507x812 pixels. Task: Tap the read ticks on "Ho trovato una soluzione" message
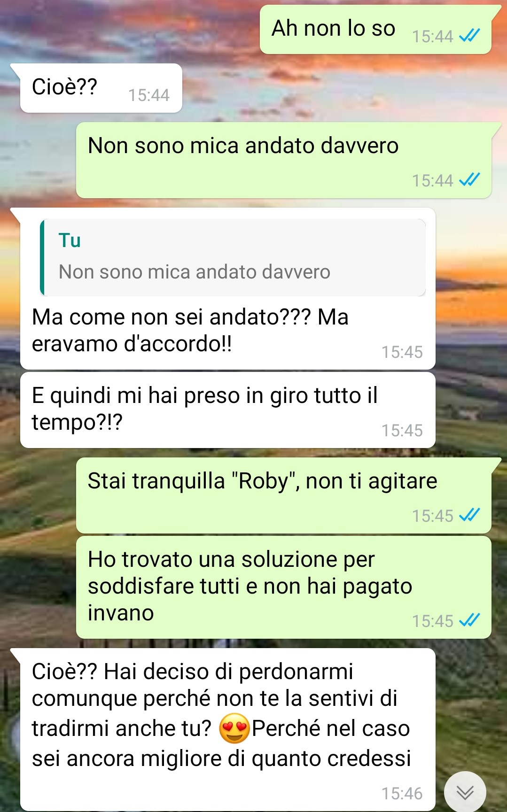coord(469,620)
